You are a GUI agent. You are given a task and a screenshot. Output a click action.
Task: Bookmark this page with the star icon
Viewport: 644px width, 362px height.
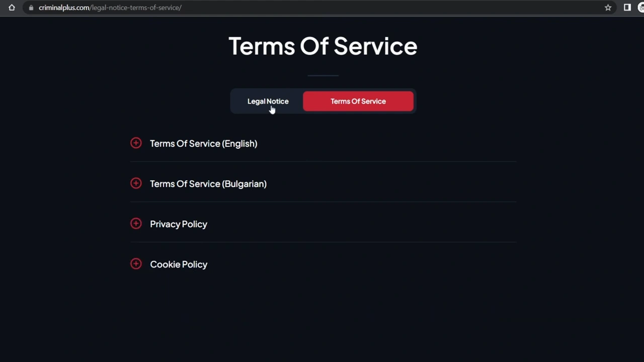tap(608, 8)
